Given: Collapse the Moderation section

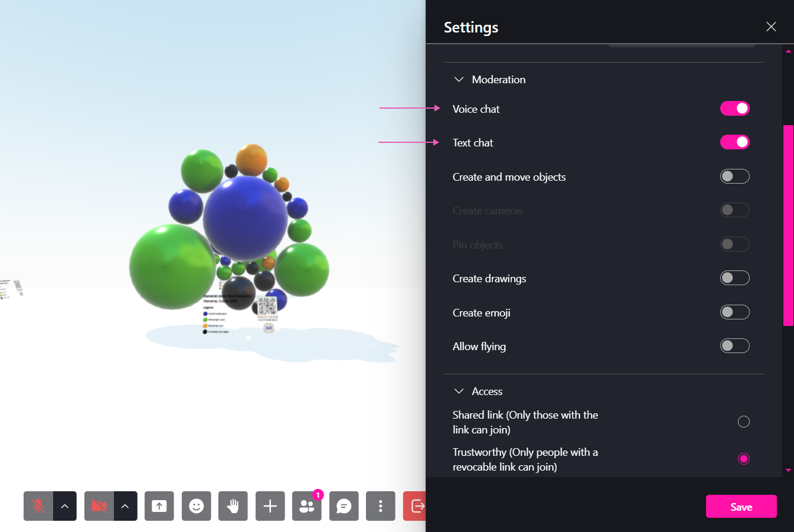Looking at the screenshot, I should [x=459, y=79].
